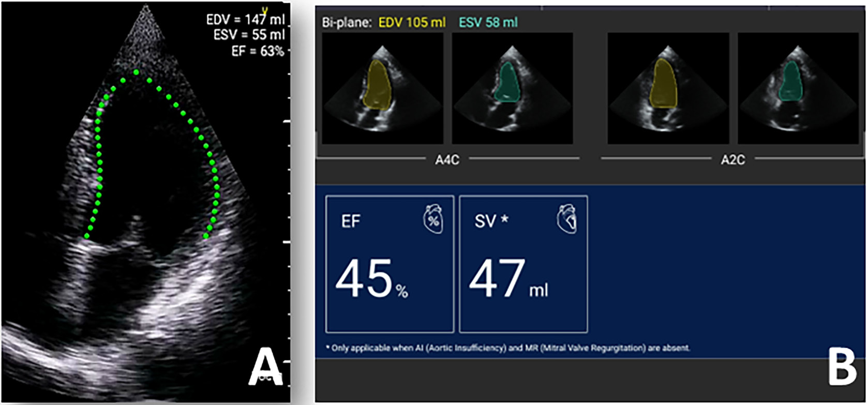Viewport: 868px width, 405px height.
Task: Select the EF 45% result card
Action: click(390, 264)
